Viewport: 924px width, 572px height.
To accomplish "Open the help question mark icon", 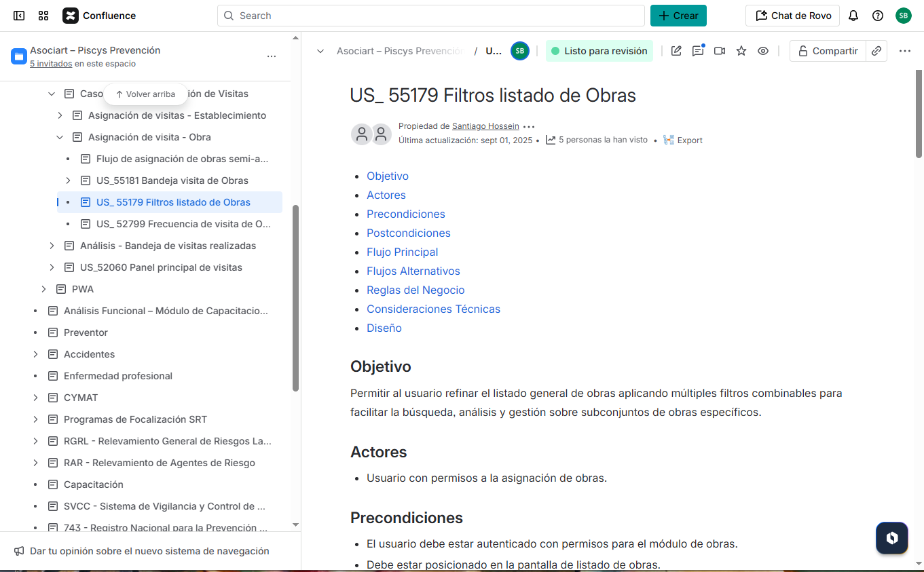I will [x=878, y=16].
